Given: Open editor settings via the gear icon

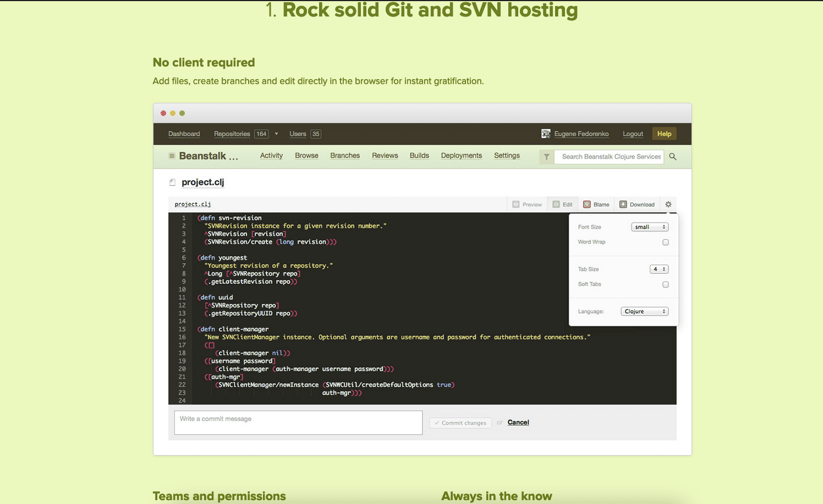Looking at the screenshot, I should 668,204.
